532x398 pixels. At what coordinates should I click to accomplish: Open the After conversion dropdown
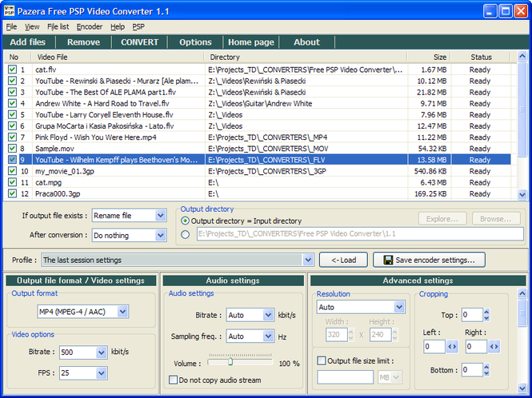pos(160,236)
